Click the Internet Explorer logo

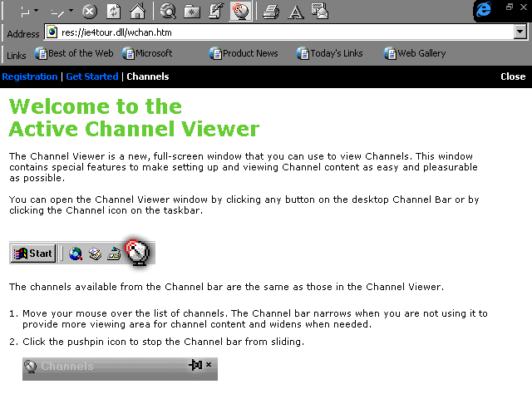pyautogui.click(x=484, y=9)
